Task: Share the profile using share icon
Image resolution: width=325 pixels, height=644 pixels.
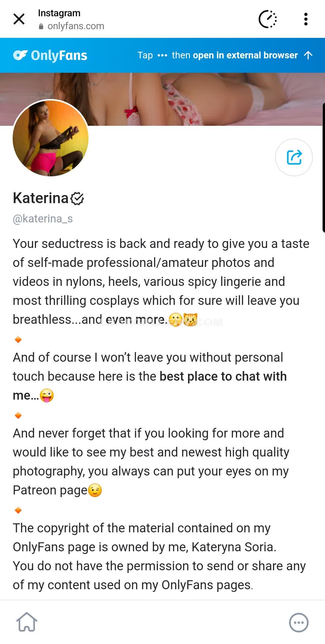Action: 294,157
